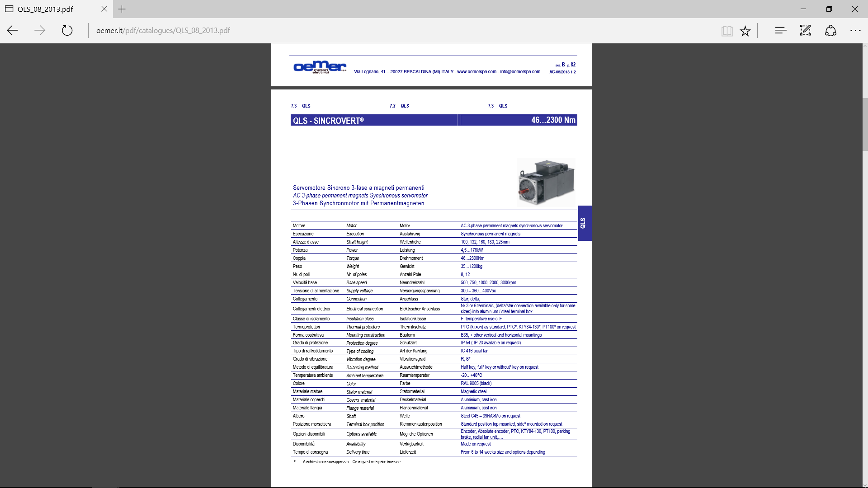Image resolution: width=868 pixels, height=488 pixels.
Task: Click the '-20...+40°C' ambient temperature value
Action: click(471, 375)
